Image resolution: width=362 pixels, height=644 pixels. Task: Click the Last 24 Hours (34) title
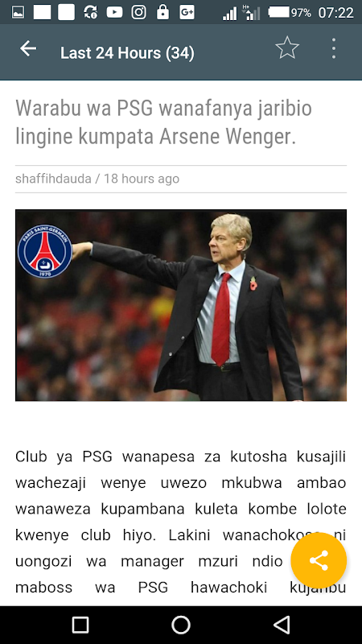(x=127, y=53)
